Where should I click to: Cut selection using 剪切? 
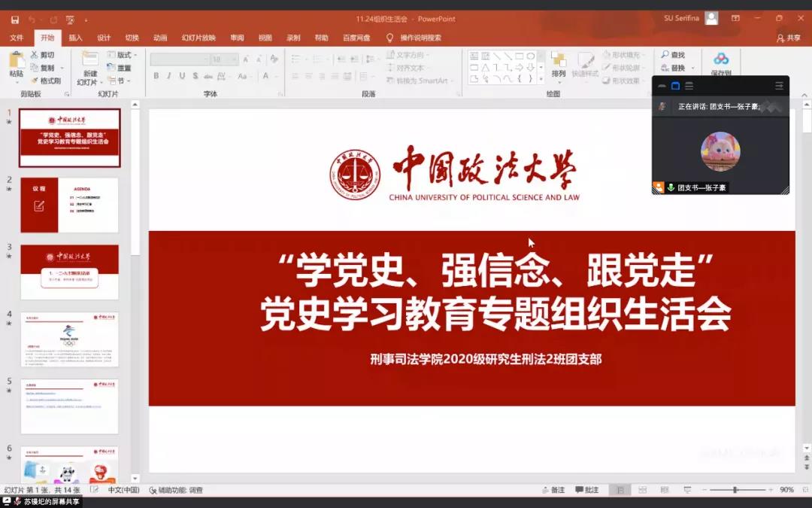[x=43, y=54]
